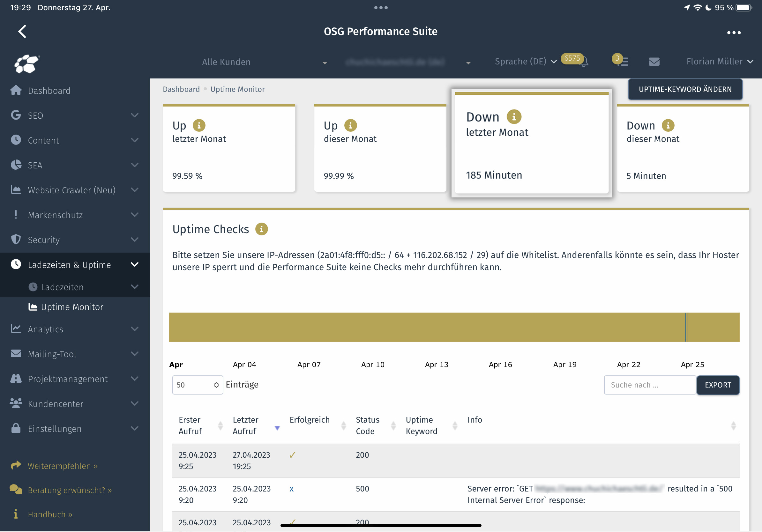762x532 pixels.
Task: Click the Weiterempfehlen share arrow icon
Action: tap(16, 466)
